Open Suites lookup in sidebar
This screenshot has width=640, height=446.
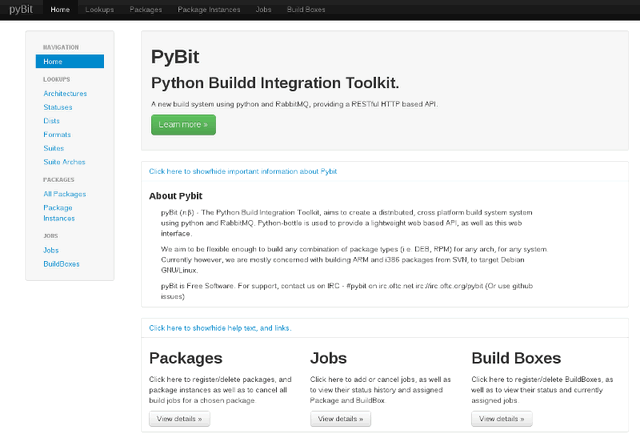pos(54,148)
